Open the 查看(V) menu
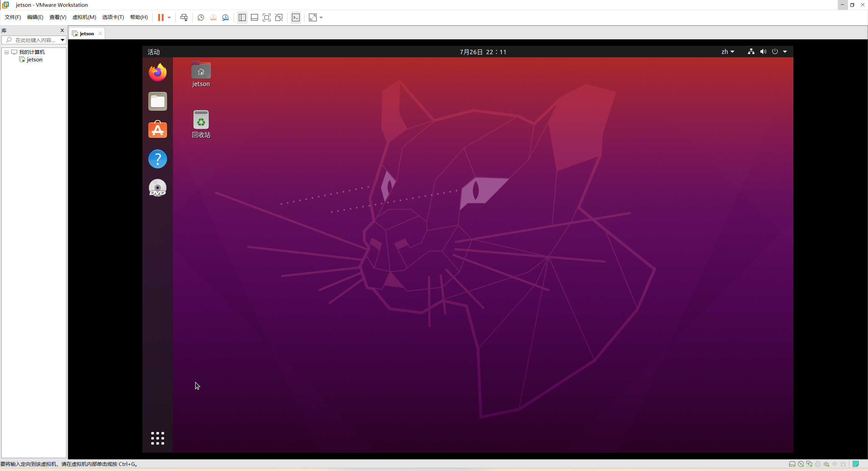 point(58,17)
